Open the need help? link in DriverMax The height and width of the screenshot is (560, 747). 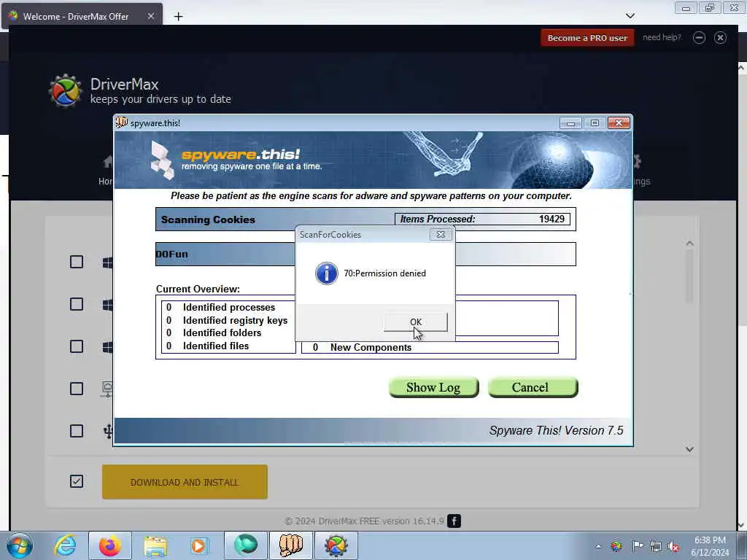(x=662, y=37)
